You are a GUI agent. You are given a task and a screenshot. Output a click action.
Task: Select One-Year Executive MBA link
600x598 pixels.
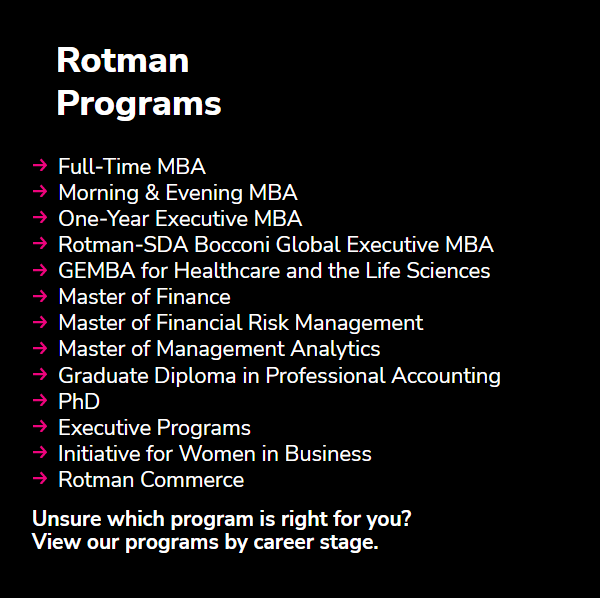click(180, 218)
